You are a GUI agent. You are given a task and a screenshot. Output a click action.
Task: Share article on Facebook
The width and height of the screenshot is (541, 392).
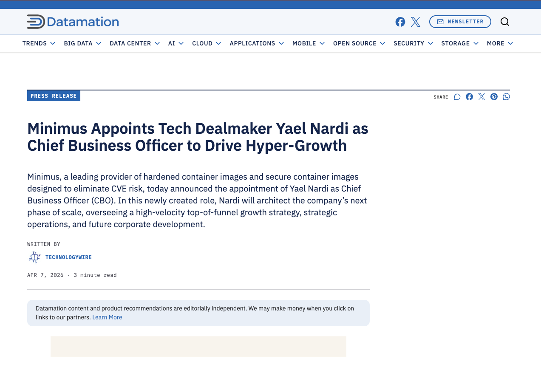pyautogui.click(x=469, y=97)
